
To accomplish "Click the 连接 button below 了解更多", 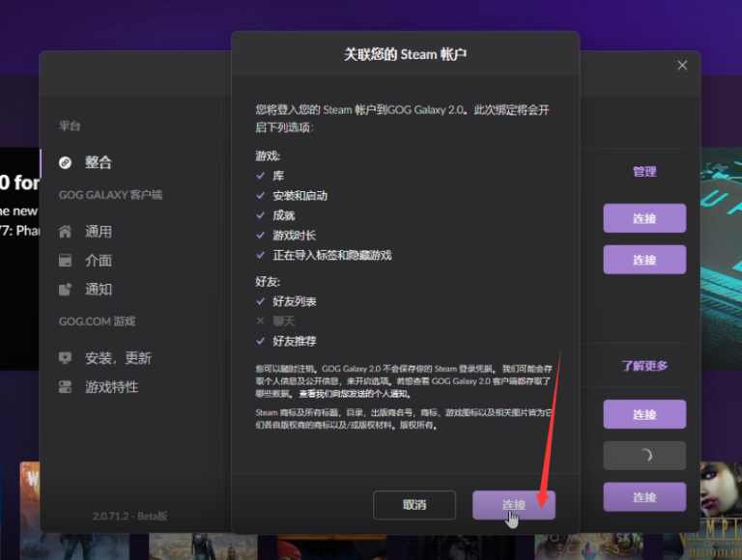I will click(644, 414).
